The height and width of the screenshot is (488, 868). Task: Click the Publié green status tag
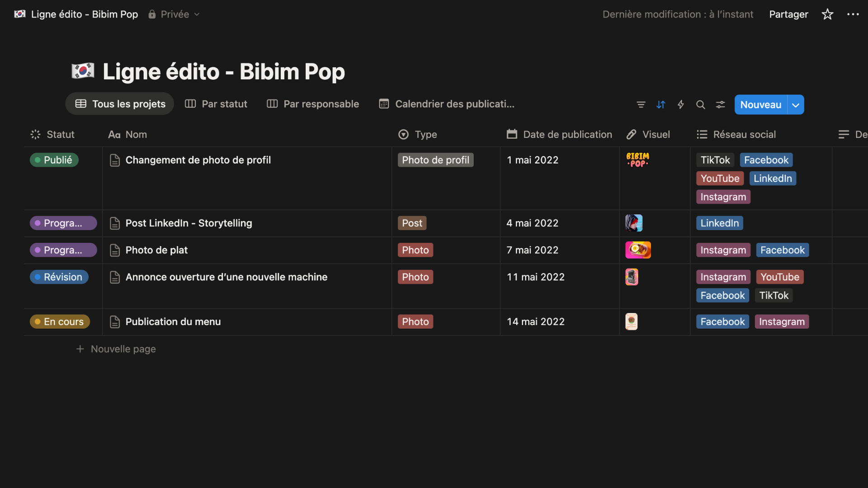pyautogui.click(x=54, y=160)
